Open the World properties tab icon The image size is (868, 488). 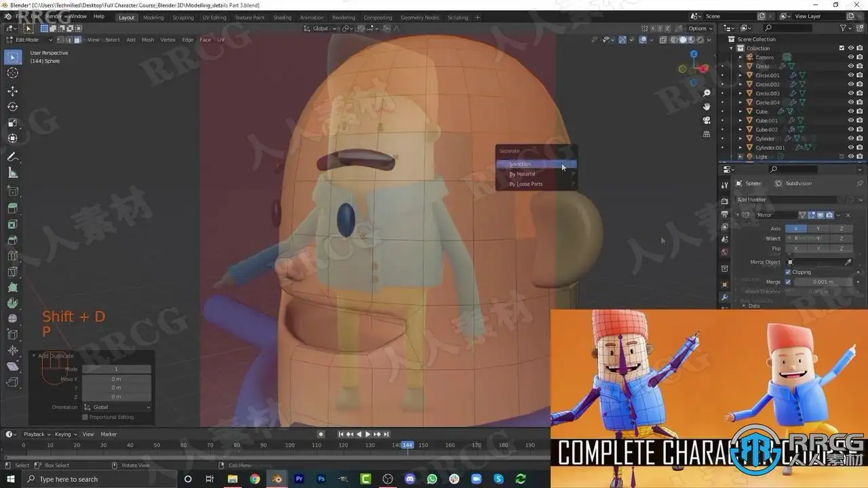click(724, 252)
